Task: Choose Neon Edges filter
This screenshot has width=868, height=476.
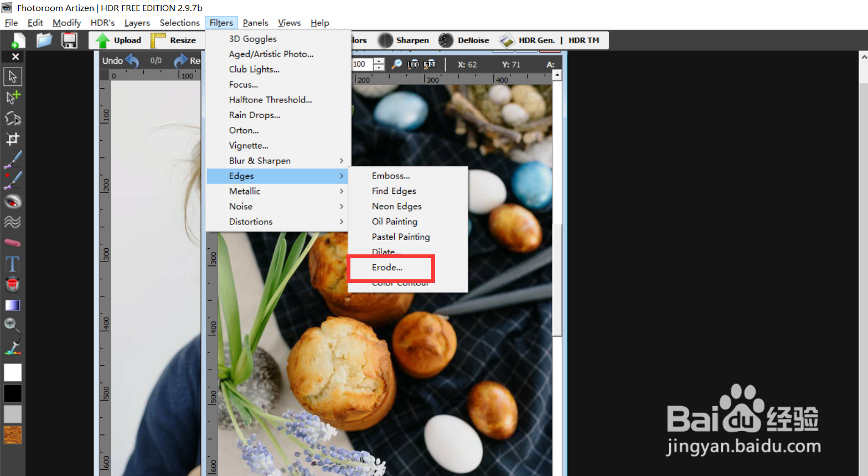Action: pyautogui.click(x=408, y=206)
